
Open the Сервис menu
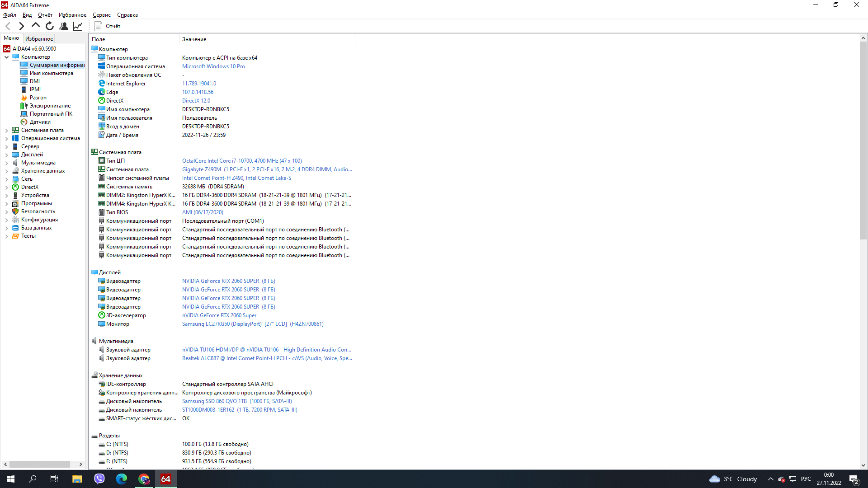pos(102,15)
